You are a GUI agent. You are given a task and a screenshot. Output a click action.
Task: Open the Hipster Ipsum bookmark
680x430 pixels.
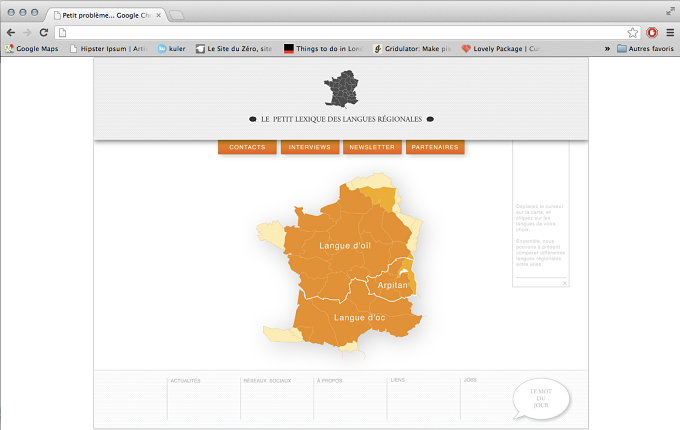click(108, 49)
